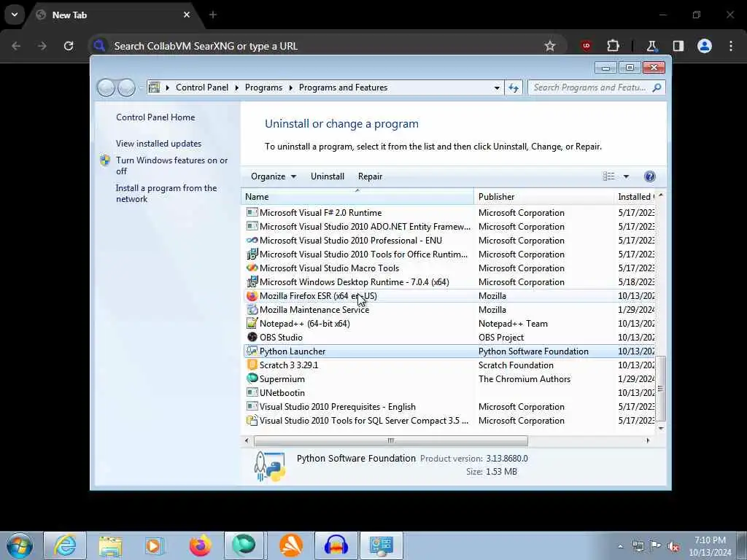The width and height of the screenshot is (747, 560).
Task: Open Turn Windows features on or off
Action: pyautogui.click(x=172, y=166)
